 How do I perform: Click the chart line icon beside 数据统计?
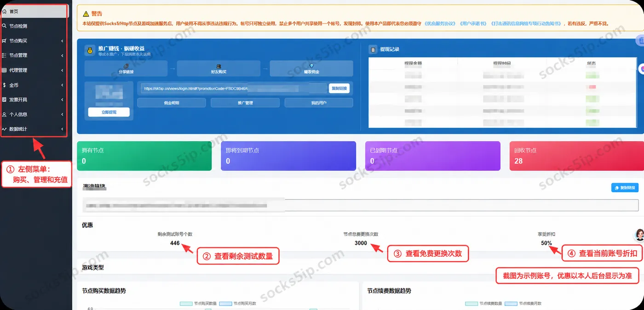5,129
